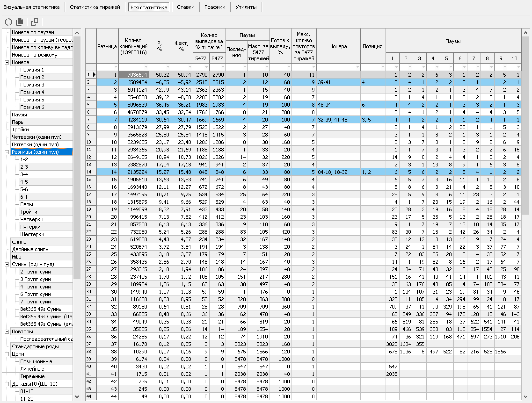Collapse the Разницы (один пул) node
532x403 pixels.
7,152
